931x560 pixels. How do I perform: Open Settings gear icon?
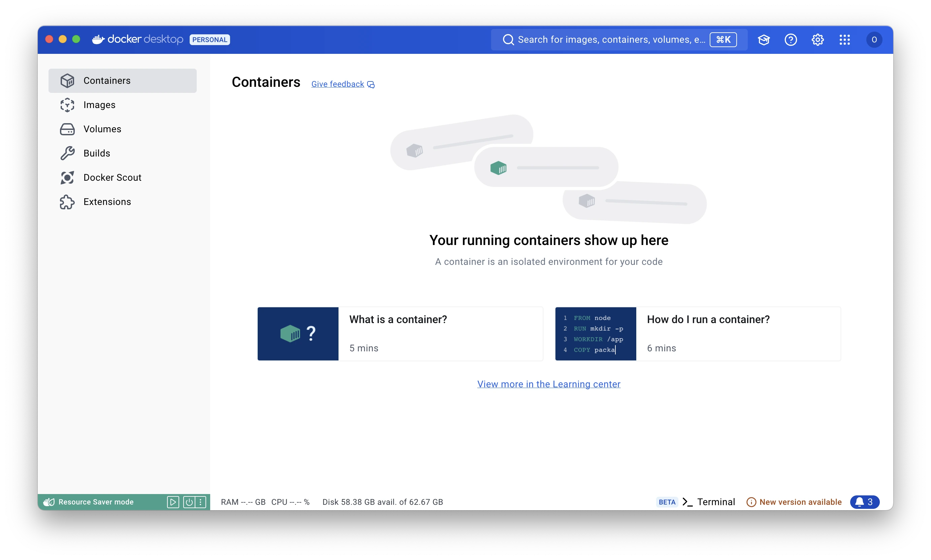point(817,40)
